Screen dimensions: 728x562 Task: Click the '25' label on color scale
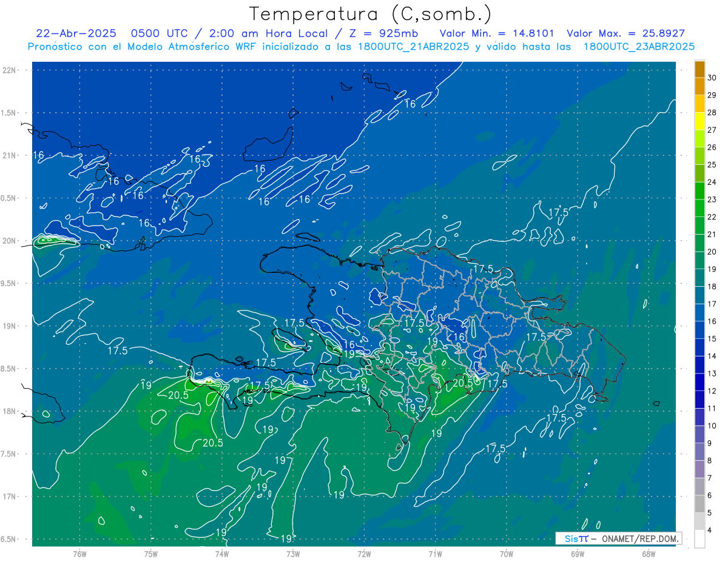point(713,164)
